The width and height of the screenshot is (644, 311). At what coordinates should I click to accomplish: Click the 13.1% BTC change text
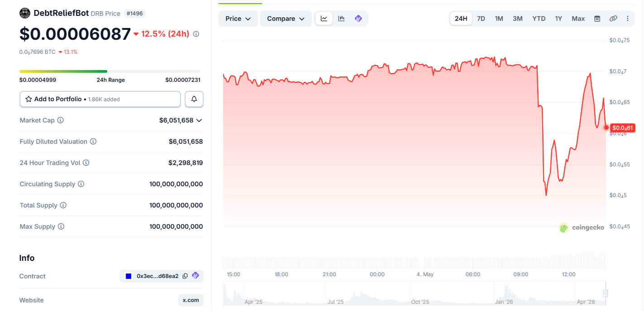[71, 52]
